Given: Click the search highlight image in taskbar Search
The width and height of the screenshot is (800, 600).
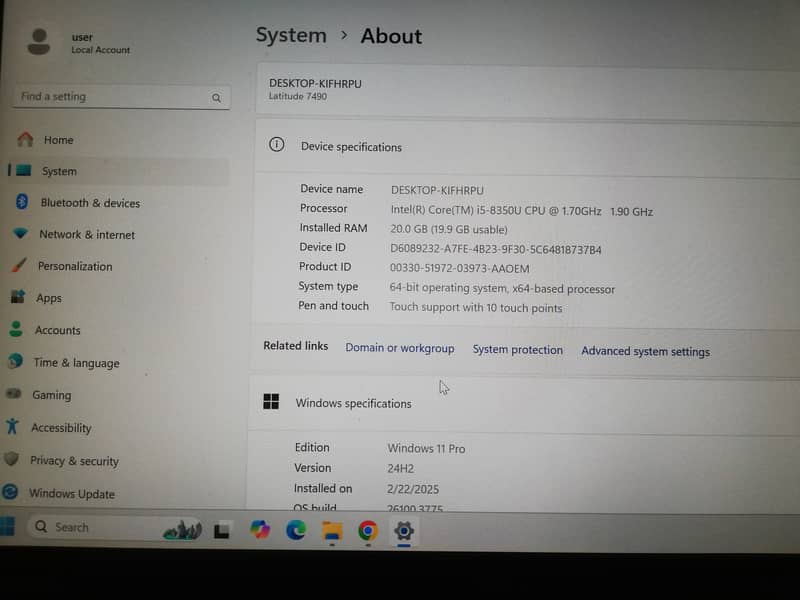Looking at the screenshot, I should click(182, 531).
